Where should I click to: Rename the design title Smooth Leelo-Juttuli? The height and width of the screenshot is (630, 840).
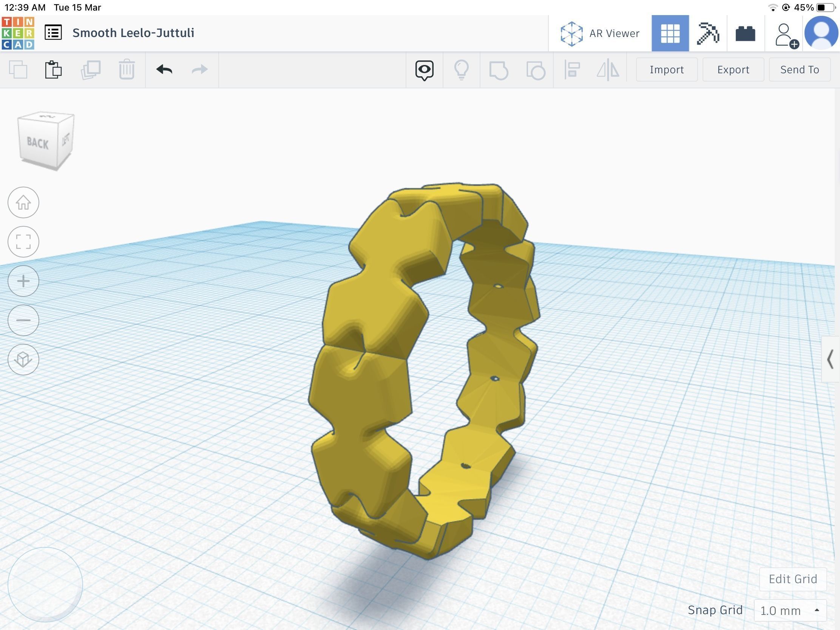[133, 32]
